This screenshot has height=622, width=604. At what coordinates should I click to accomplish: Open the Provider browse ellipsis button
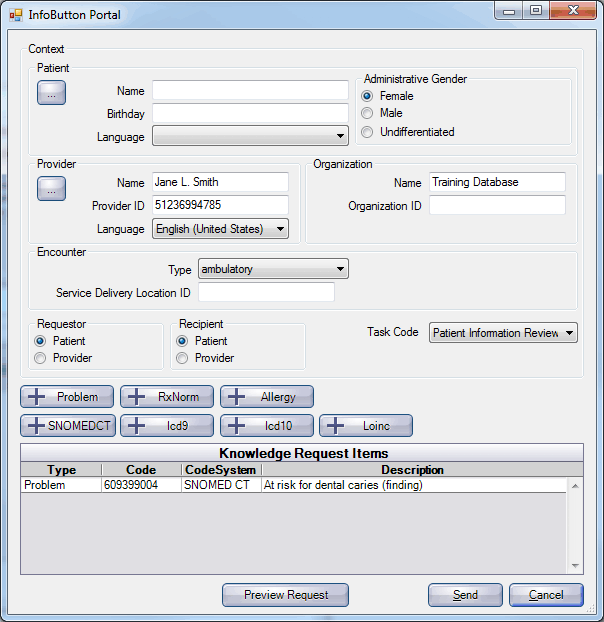pos(51,187)
